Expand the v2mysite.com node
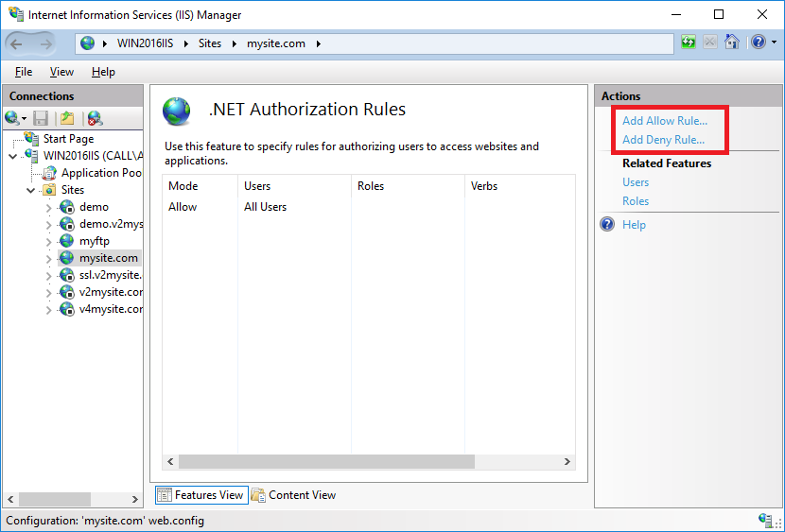Viewport: 785px width, 532px height. (48, 293)
